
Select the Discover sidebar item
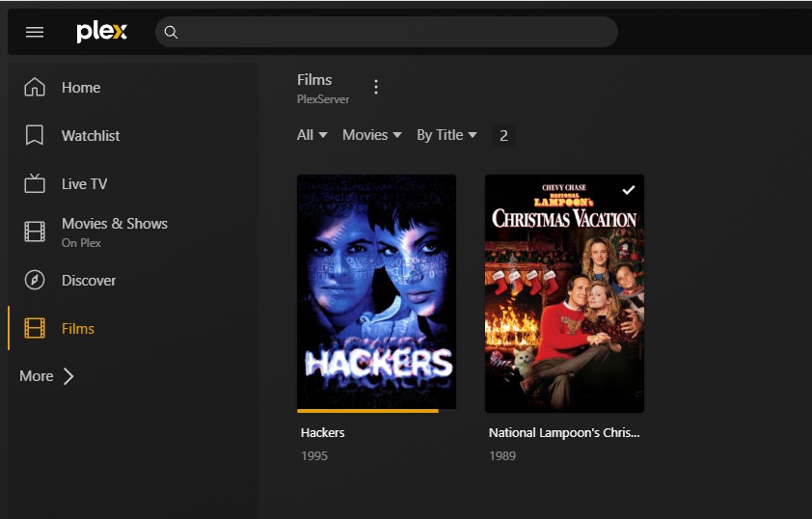pos(89,280)
